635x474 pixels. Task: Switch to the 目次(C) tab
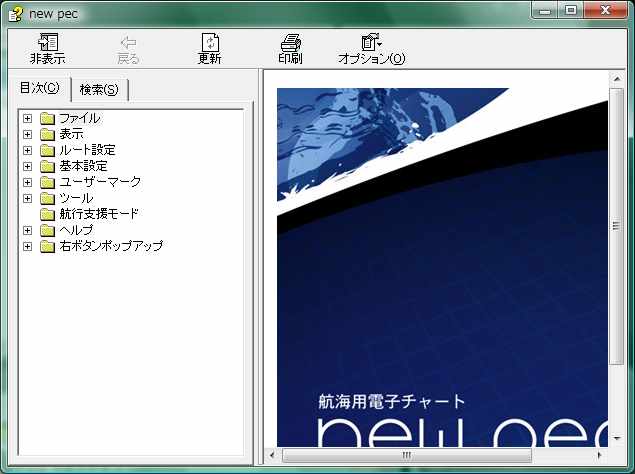[40, 88]
